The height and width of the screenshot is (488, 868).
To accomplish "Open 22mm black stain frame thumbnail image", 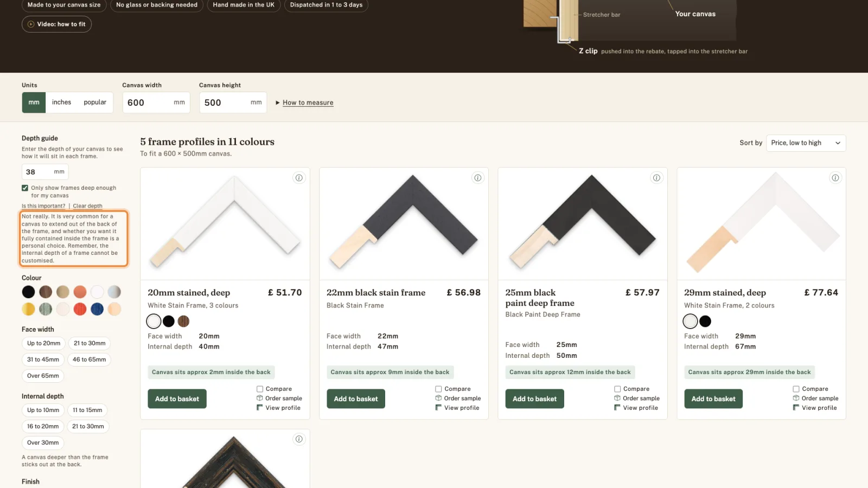I will (404, 224).
